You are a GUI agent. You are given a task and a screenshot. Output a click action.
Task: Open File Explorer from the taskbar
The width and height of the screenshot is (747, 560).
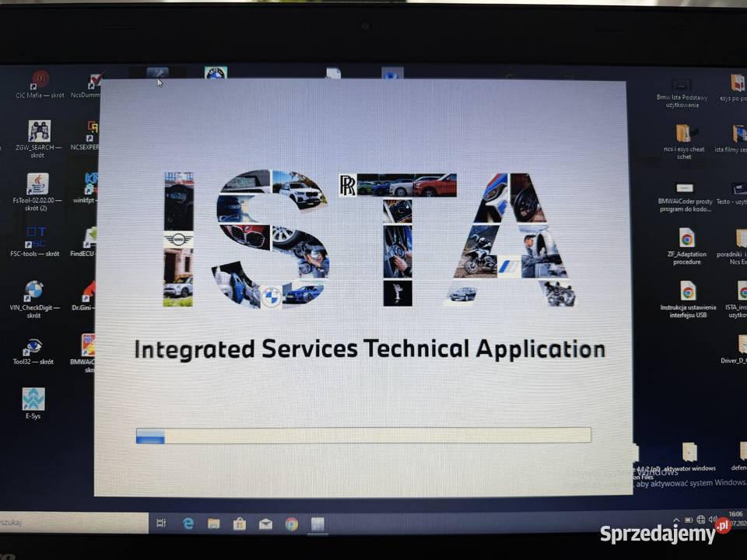[213, 523]
